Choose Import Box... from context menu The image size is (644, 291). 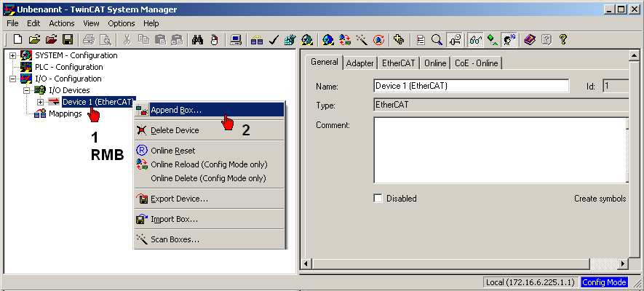point(209,219)
